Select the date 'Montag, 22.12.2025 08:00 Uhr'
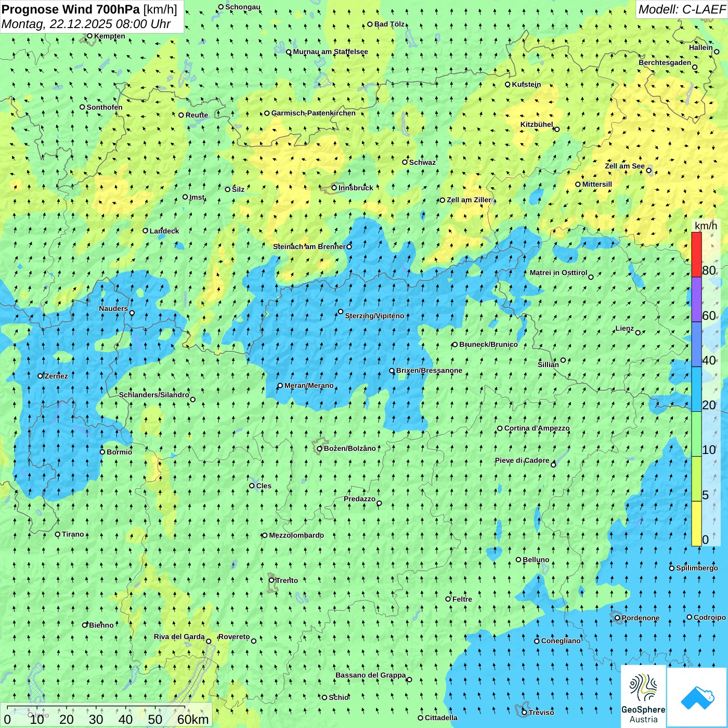 point(86,24)
